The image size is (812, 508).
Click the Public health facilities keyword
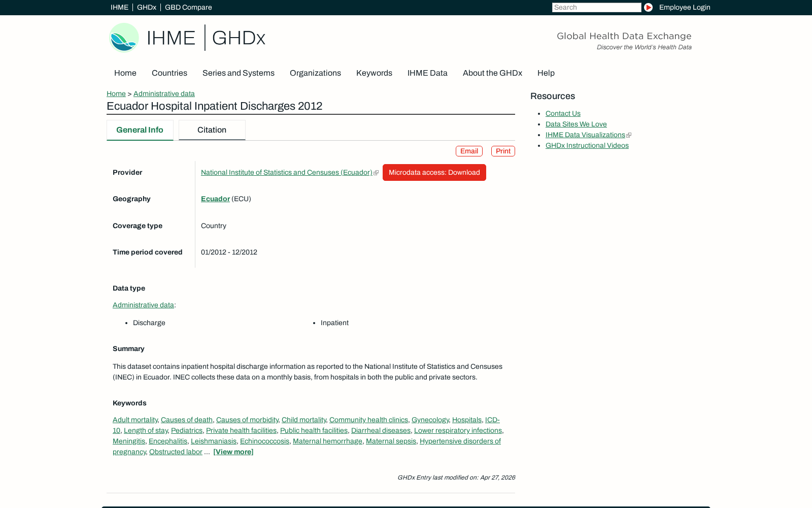[314, 431]
